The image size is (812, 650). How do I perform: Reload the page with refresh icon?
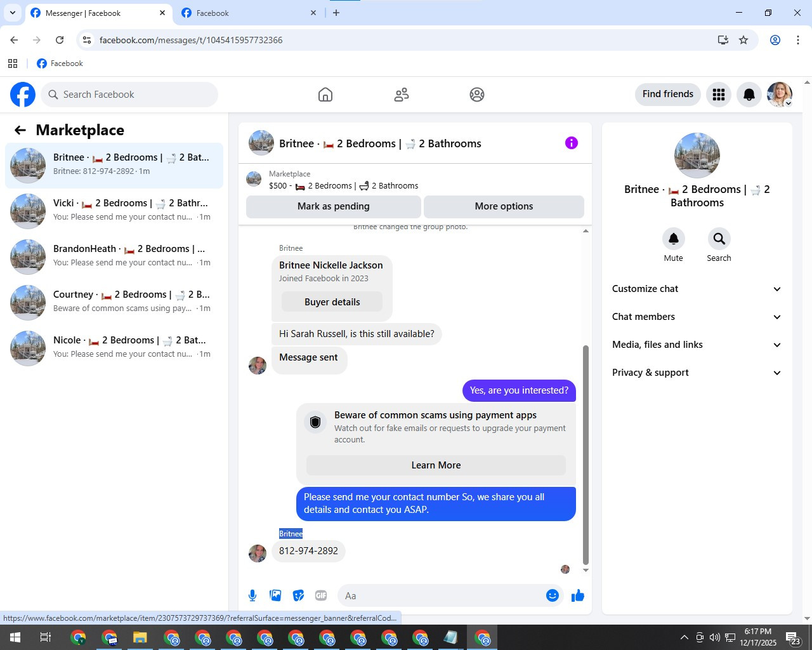pyautogui.click(x=60, y=40)
